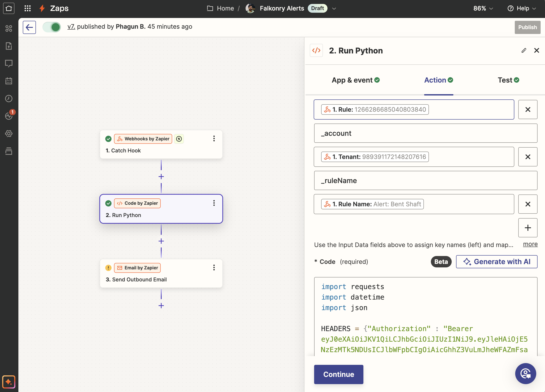Close the Run Python panel
The width and height of the screenshot is (545, 392).
536,50
